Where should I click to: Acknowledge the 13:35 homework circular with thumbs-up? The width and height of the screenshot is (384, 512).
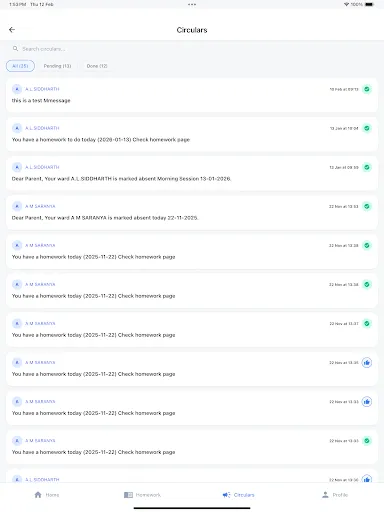pos(367,362)
